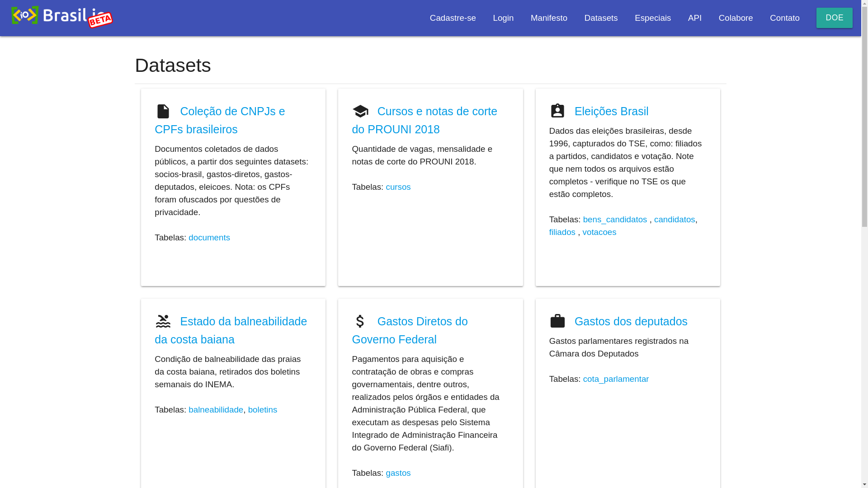Open the Cadastre-se menu item
This screenshot has width=868, height=488.
pos(453,18)
